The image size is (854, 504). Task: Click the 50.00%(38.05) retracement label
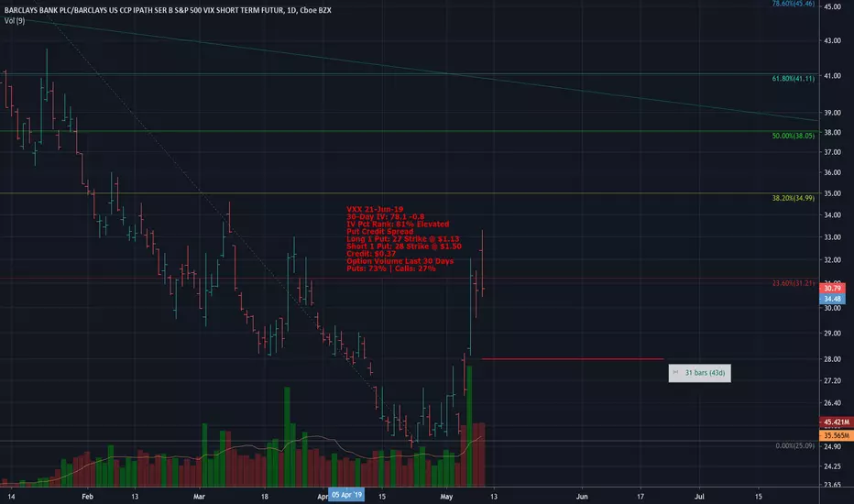tap(793, 136)
